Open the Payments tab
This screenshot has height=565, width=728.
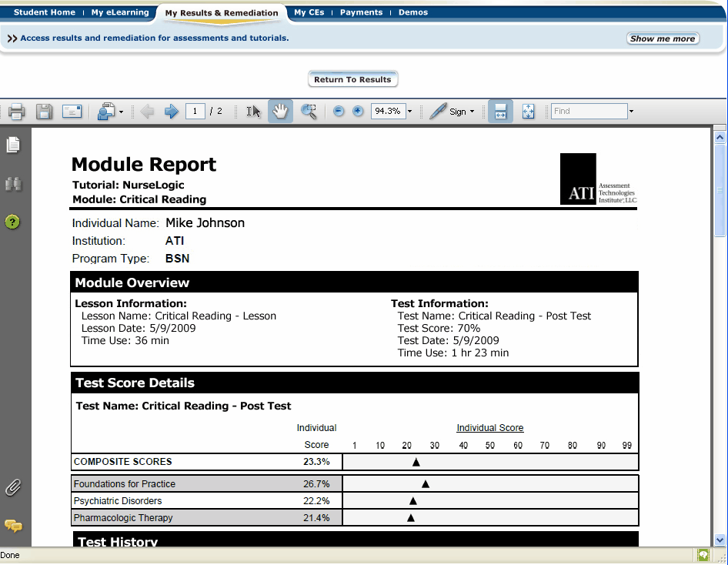(x=361, y=12)
